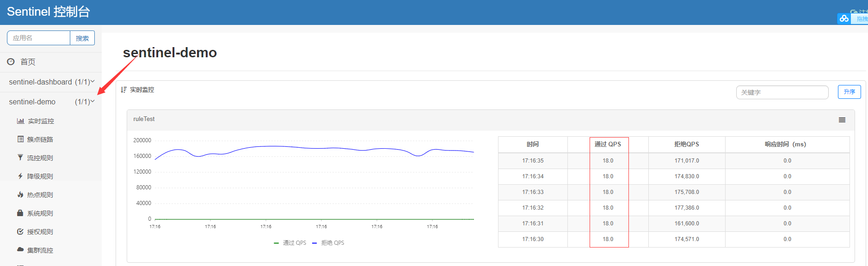This screenshot has height=266, width=868.
Task: Click the 200000 y-axis label
Action: (142, 140)
